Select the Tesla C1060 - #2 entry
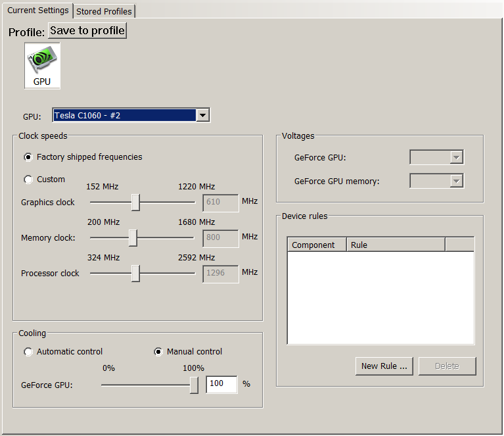504x436 pixels. [x=124, y=115]
